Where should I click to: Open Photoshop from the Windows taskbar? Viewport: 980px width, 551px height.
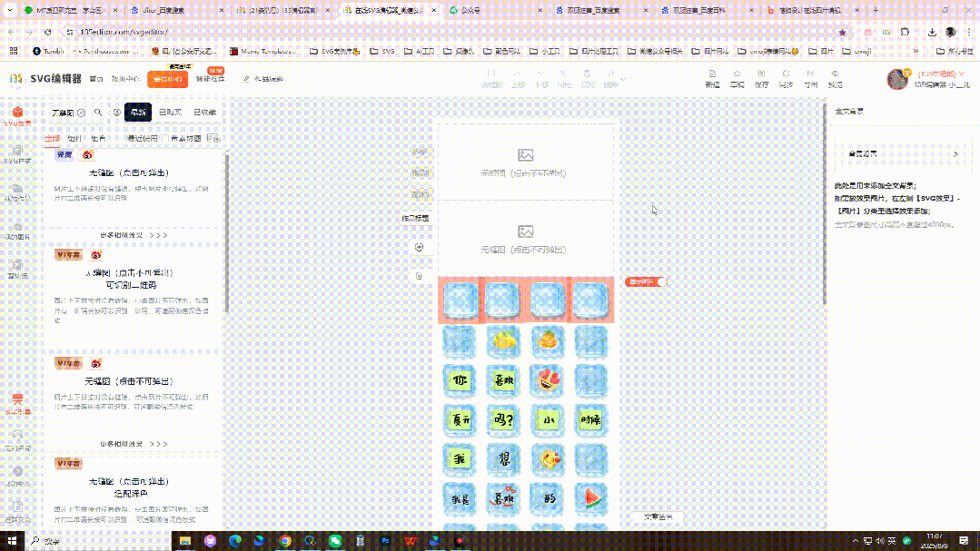pos(385,541)
